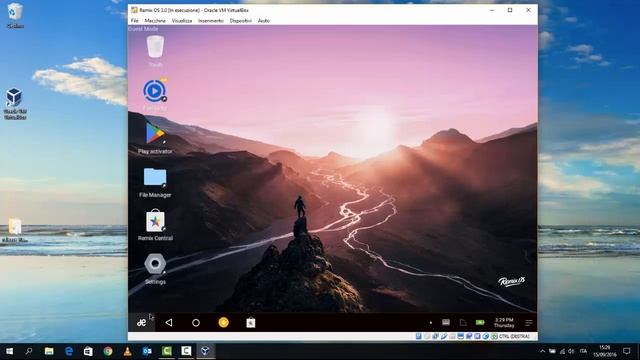
Task: Open the Macchina menu
Action: point(155,21)
